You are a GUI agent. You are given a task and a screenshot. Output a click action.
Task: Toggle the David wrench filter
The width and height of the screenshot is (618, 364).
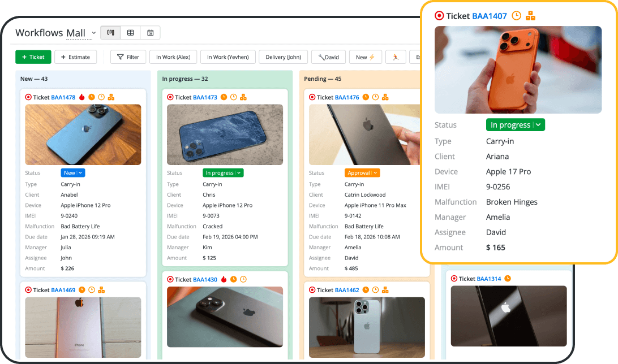(328, 57)
